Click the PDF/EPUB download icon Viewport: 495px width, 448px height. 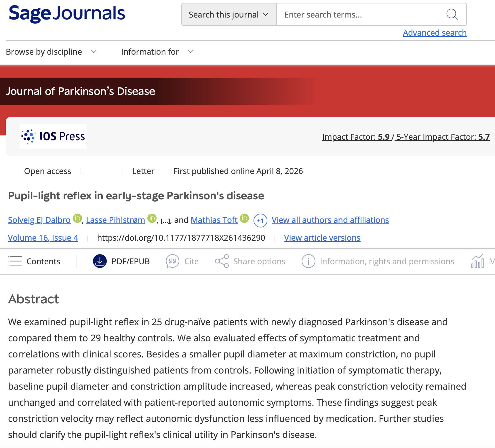100,261
